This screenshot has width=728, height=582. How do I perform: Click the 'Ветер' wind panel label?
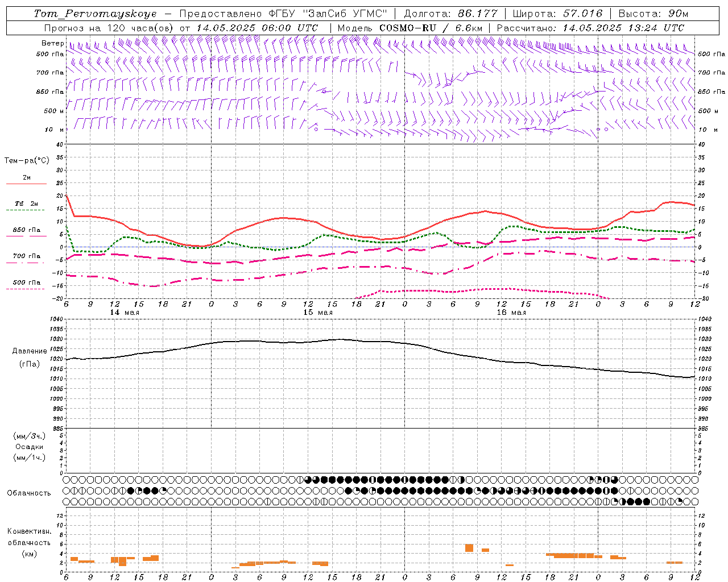(52, 43)
